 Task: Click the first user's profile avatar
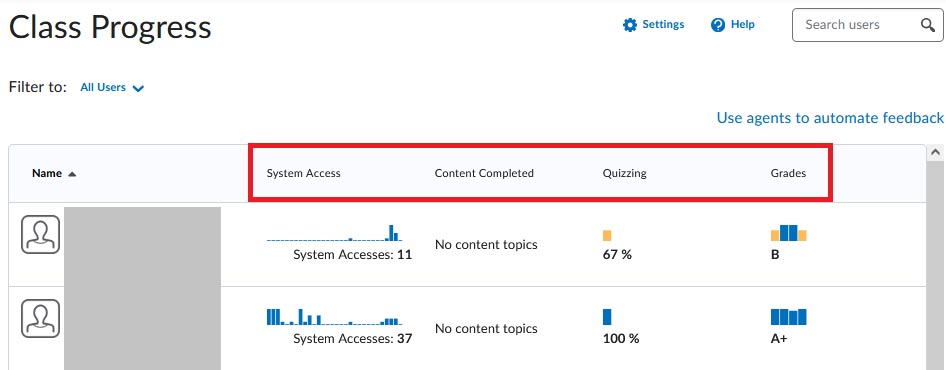[40, 234]
